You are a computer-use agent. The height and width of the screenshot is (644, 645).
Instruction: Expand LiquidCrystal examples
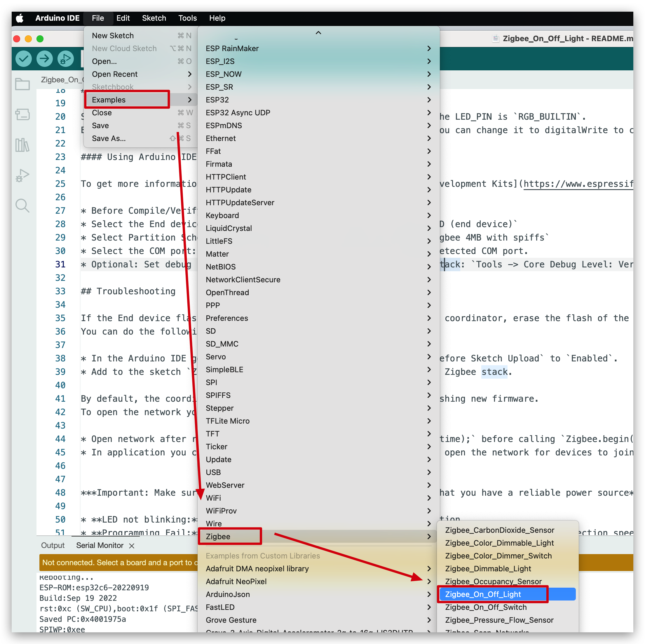(x=318, y=228)
